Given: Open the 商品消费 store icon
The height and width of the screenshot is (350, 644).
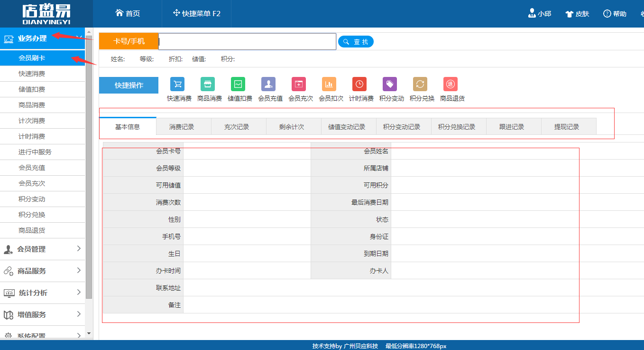Looking at the screenshot, I should tap(208, 84).
